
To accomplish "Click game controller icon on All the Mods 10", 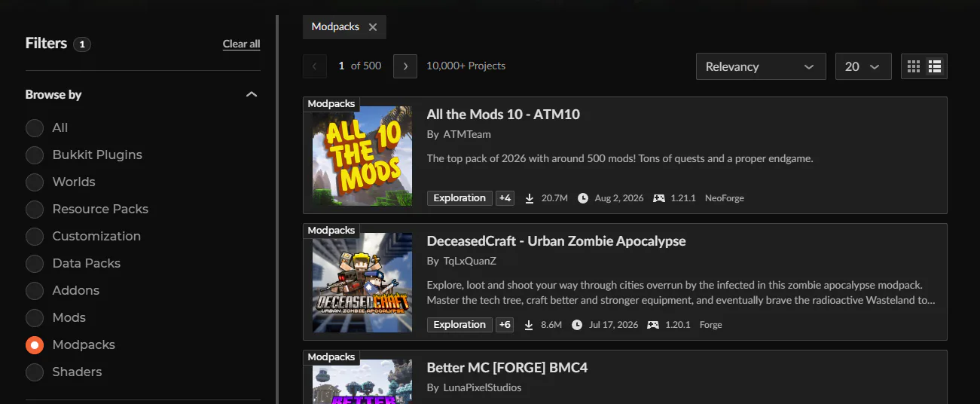I will pyautogui.click(x=658, y=198).
